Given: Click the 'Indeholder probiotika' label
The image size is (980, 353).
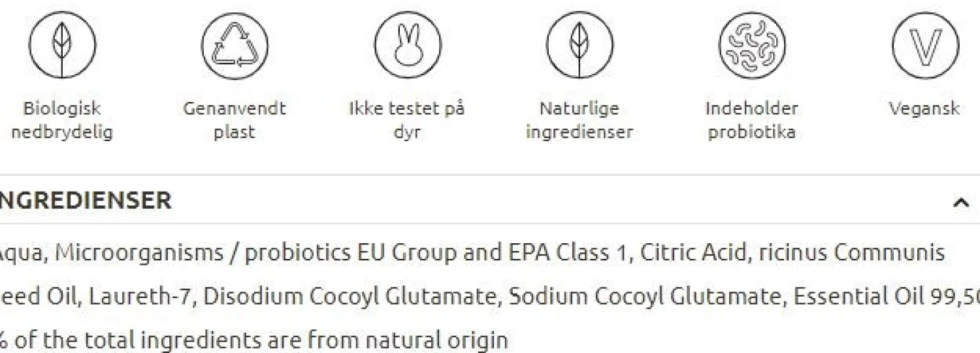Looking at the screenshot, I should tap(752, 120).
